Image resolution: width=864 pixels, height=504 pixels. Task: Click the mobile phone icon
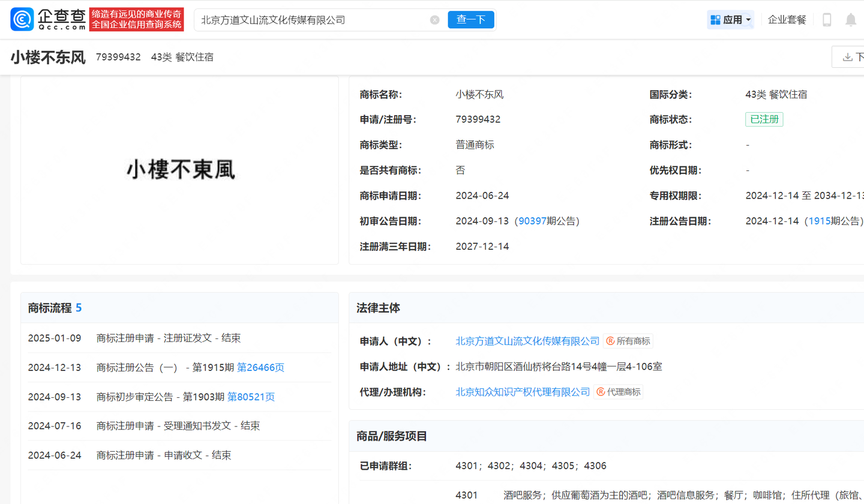[827, 20]
